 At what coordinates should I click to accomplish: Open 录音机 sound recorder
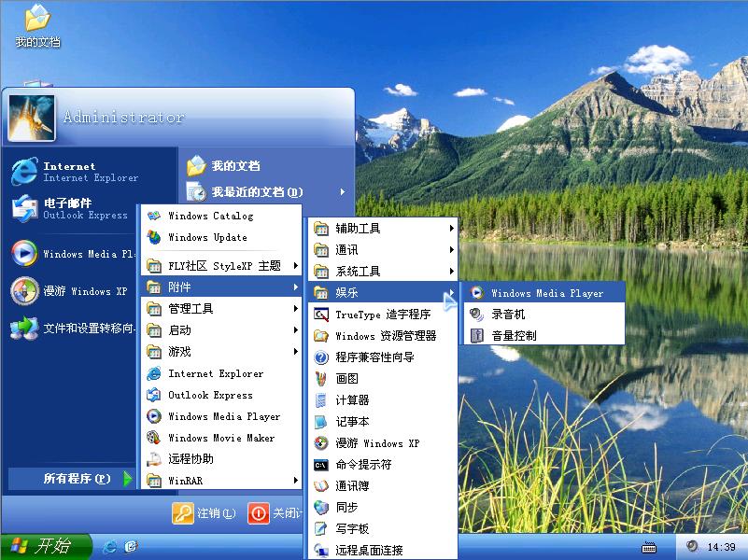tap(543, 315)
